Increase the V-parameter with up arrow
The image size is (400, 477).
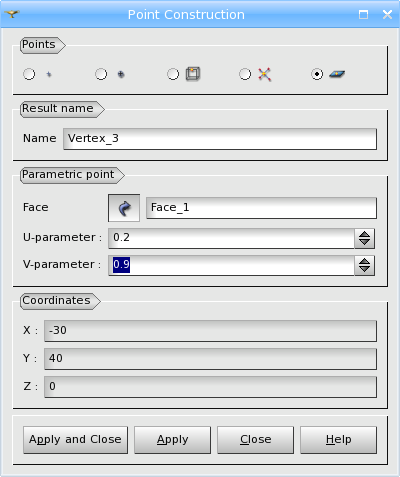365,261
